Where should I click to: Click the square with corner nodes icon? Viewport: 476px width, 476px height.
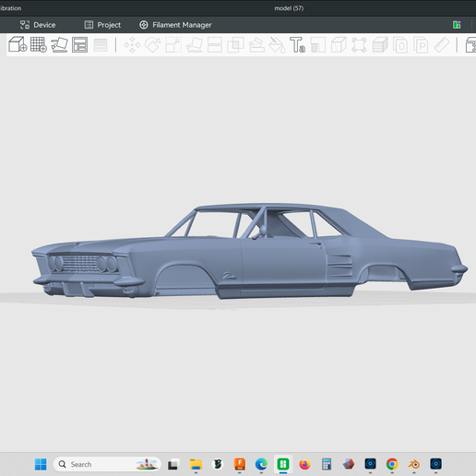point(359,45)
